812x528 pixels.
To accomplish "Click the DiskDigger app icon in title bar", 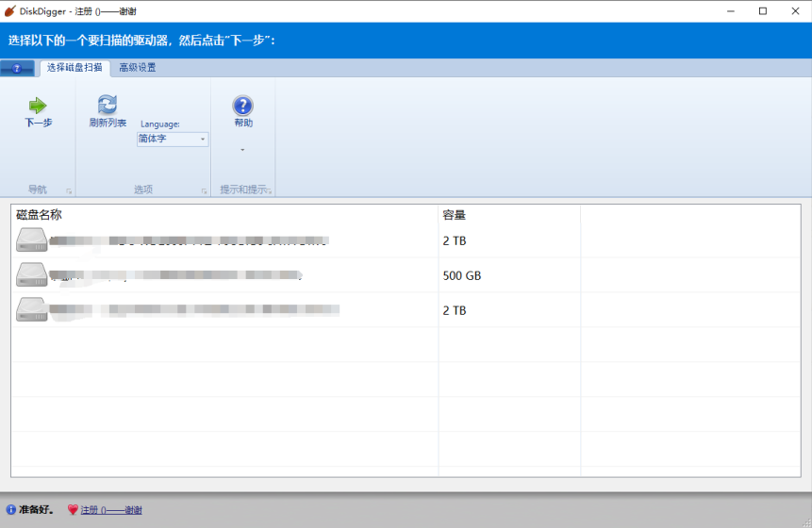I will [9, 11].
